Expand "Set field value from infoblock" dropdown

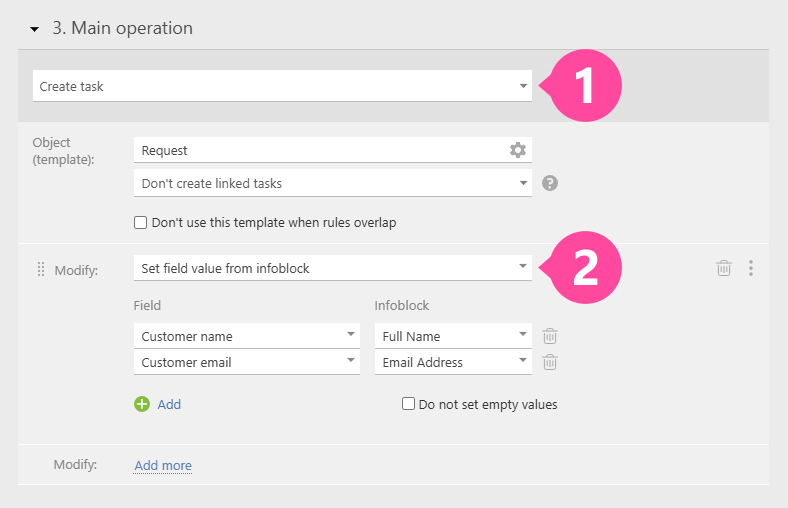click(x=332, y=268)
